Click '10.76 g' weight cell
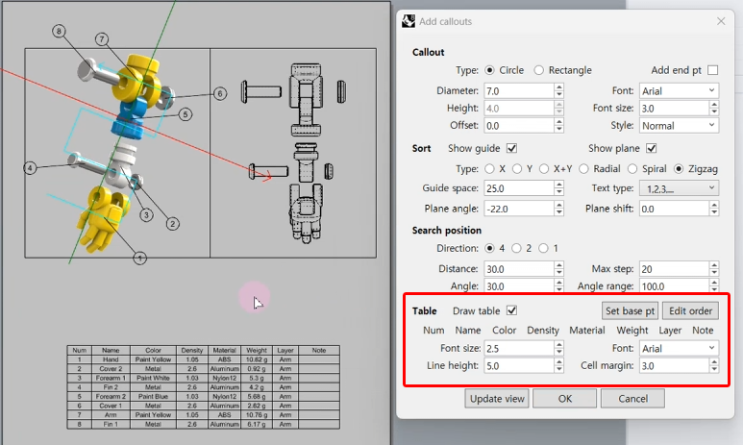This screenshot has width=743, height=445. 257,415
